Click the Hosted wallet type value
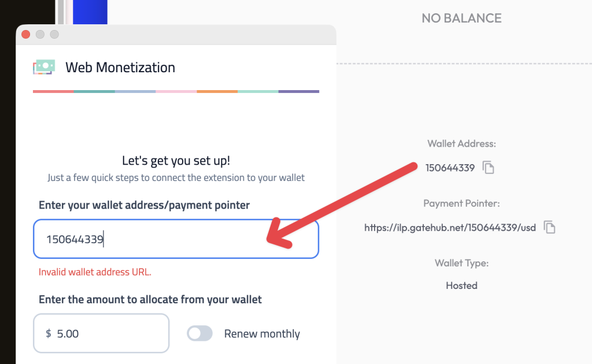Screen dimensions: 592x364 click(461, 285)
